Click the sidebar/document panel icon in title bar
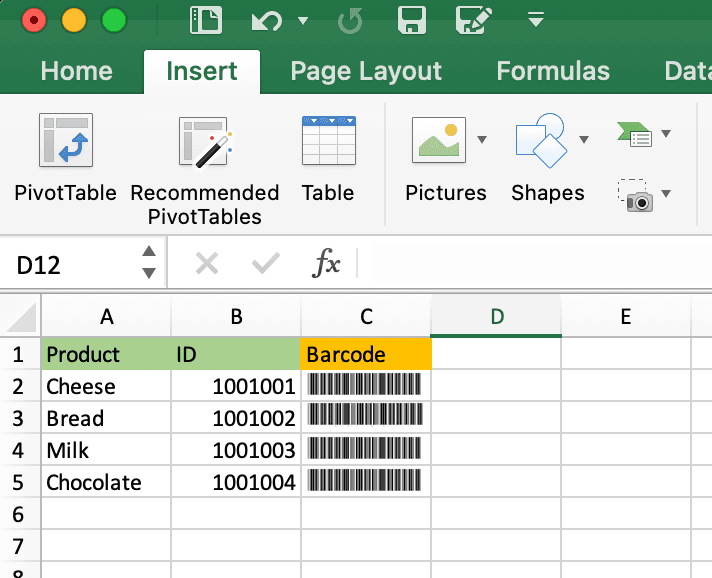The height and width of the screenshot is (578, 712). [x=206, y=20]
